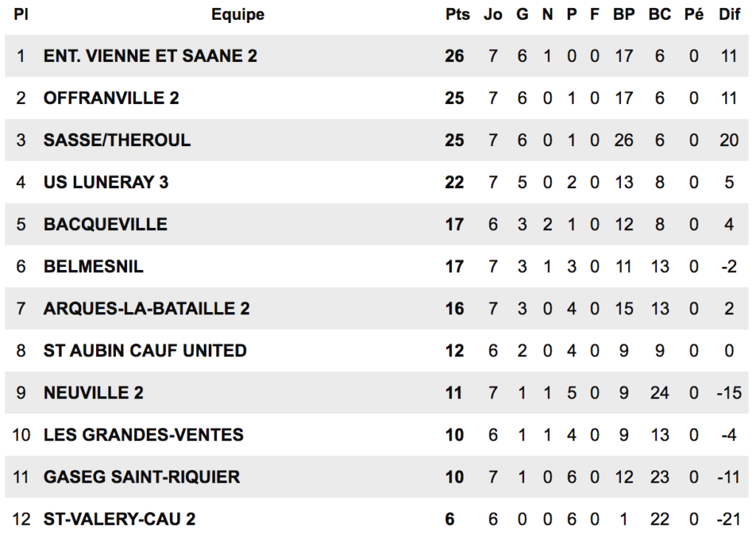Select NEUVILLE 2 team name

(93, 392)
